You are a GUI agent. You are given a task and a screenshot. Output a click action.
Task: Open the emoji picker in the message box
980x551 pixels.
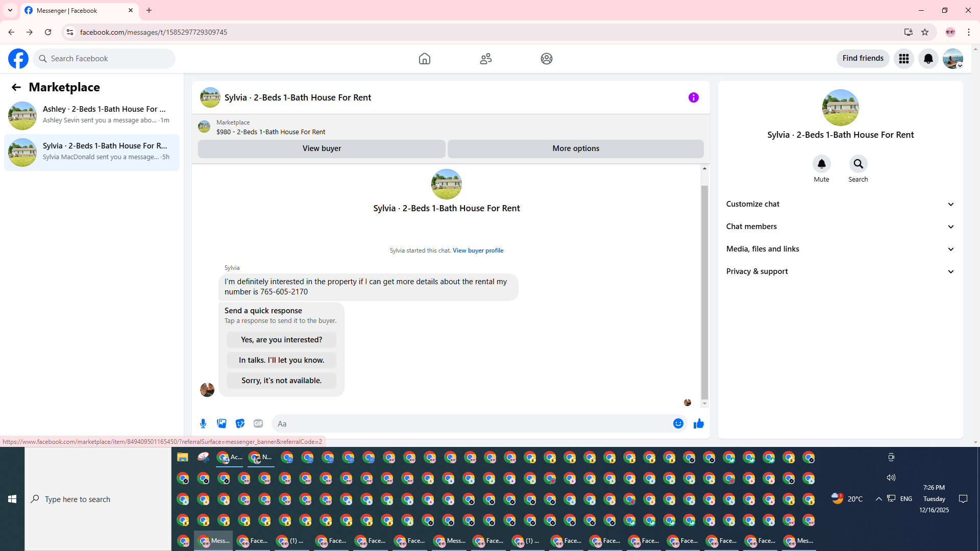(x=678, y=423)
